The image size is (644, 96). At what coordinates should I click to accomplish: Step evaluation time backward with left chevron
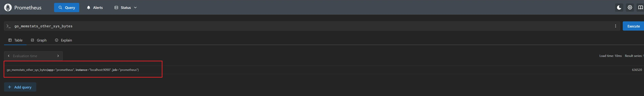(9, 56)
